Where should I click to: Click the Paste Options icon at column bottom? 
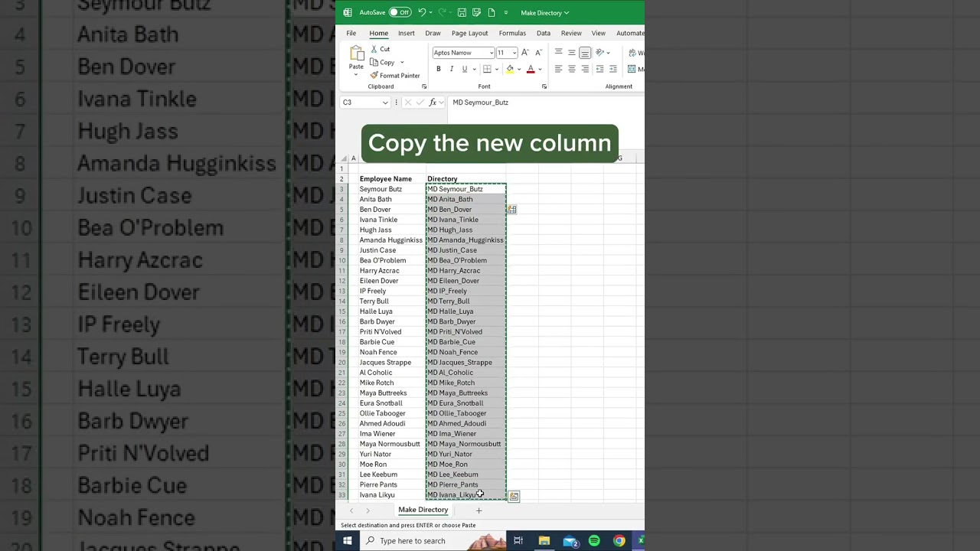[x=514, y=497]
